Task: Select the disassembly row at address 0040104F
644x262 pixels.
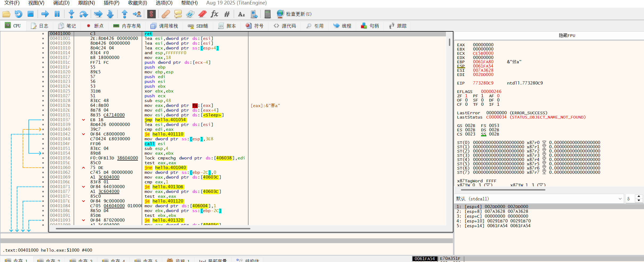Action: (247, 144)
